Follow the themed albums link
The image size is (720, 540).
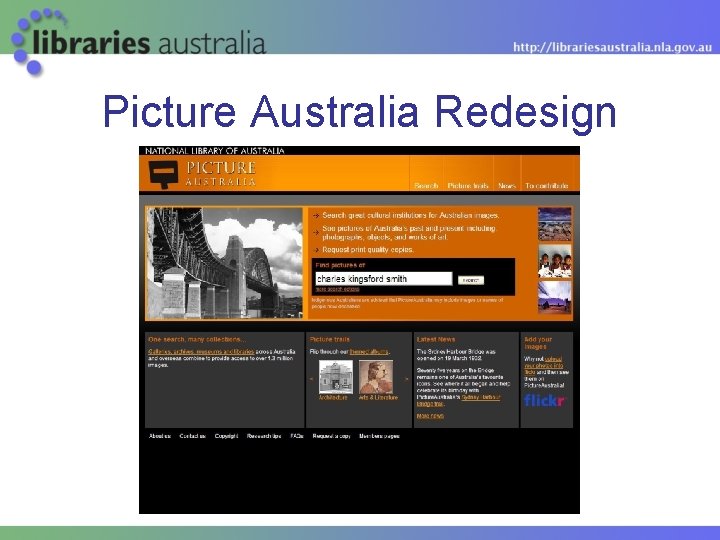pyautogui.click(x=369, y=352)
